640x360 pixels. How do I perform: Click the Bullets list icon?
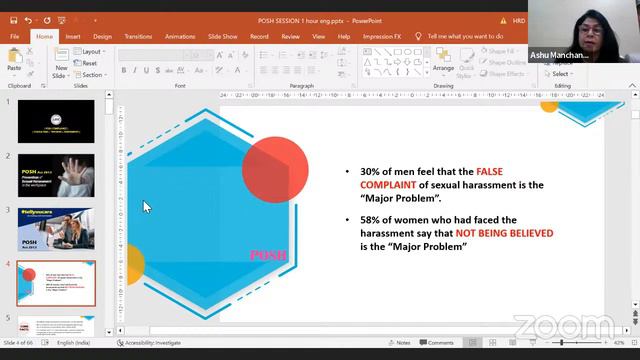(264, 55)
